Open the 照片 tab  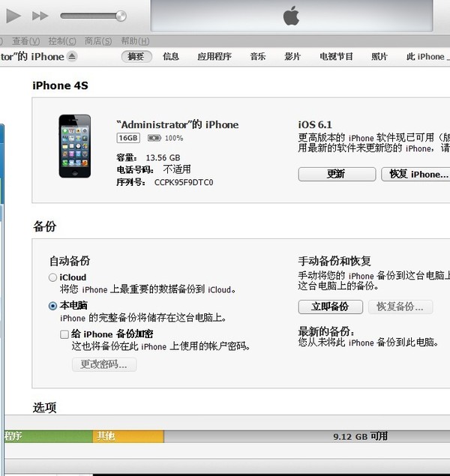click(x=379, y=56)
